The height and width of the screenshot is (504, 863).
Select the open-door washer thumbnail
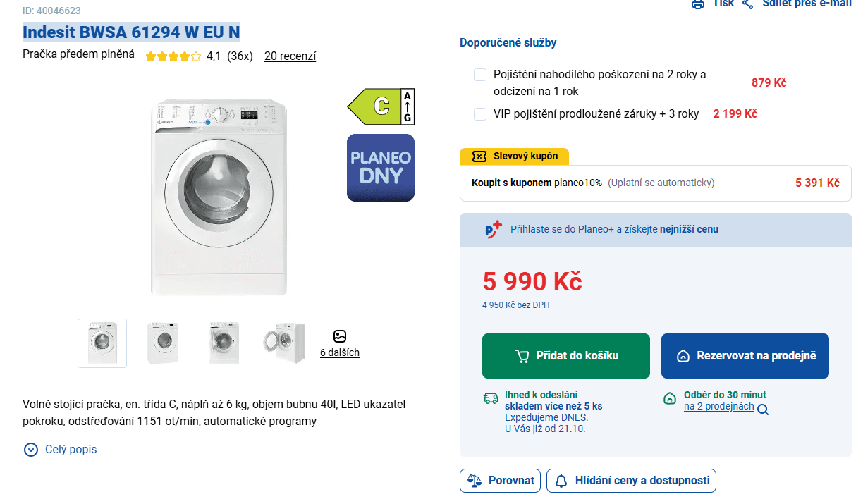(x=283, y=343)
